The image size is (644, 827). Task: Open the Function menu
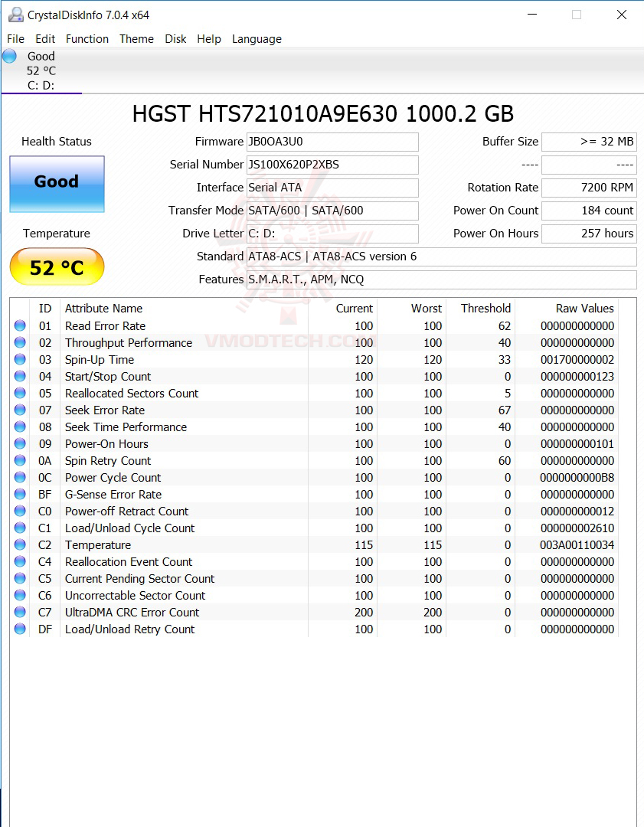87,39
